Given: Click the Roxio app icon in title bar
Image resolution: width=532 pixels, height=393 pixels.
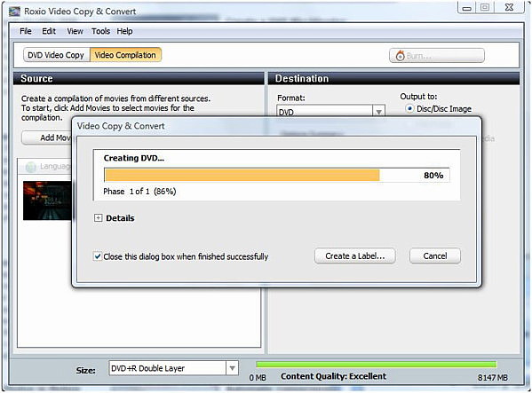Looking at the screenshot, I should [15, 12].
